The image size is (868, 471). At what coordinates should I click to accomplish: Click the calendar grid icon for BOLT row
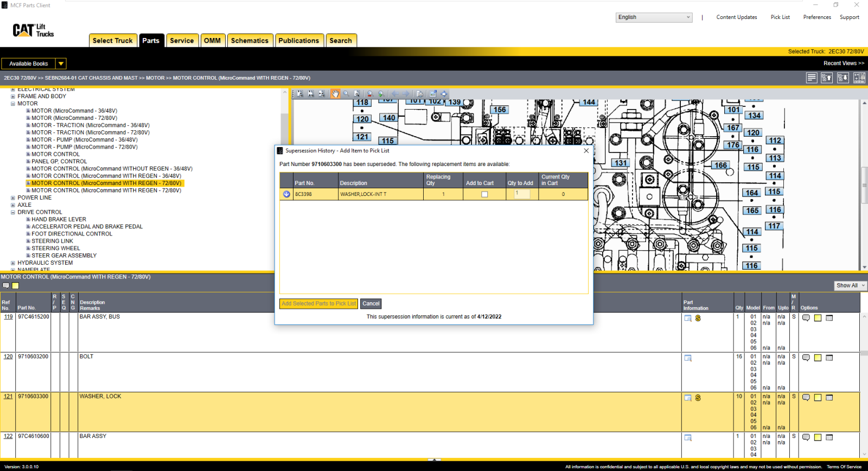point(829,358)
